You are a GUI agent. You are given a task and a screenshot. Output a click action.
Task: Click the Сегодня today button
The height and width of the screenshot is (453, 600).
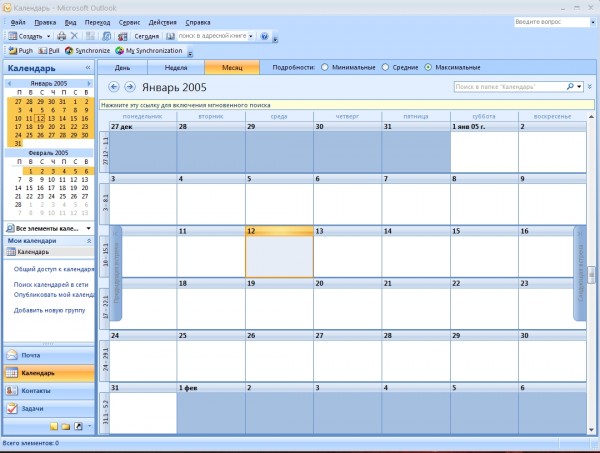[147, 36]
